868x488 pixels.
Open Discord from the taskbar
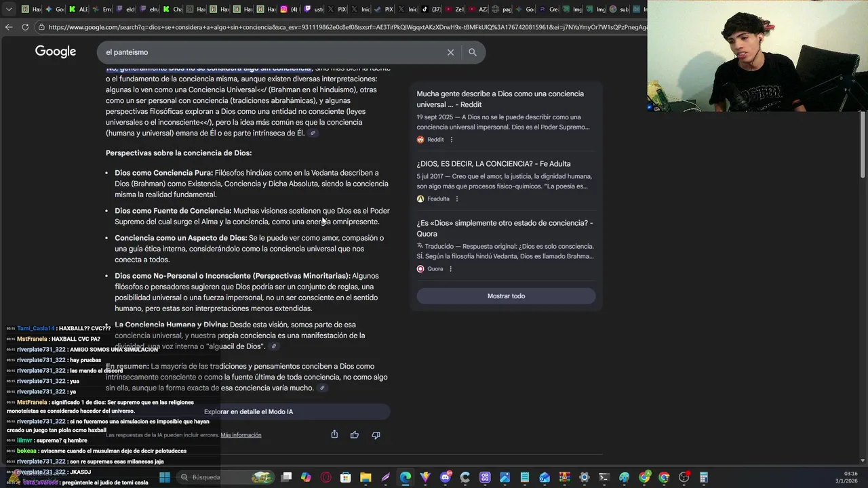click(446, 477)
